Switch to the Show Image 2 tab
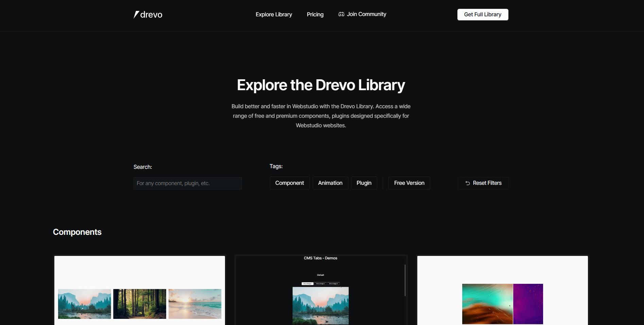The image size is (644, 325). (320, 283)
